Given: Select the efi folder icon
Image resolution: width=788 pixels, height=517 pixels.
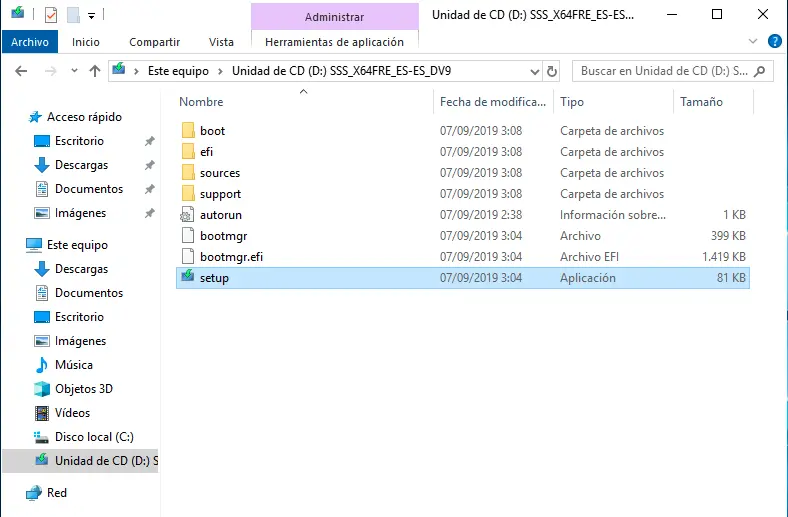Looking at the screenshot, I should pyautogui.click(x=188, y=152).
